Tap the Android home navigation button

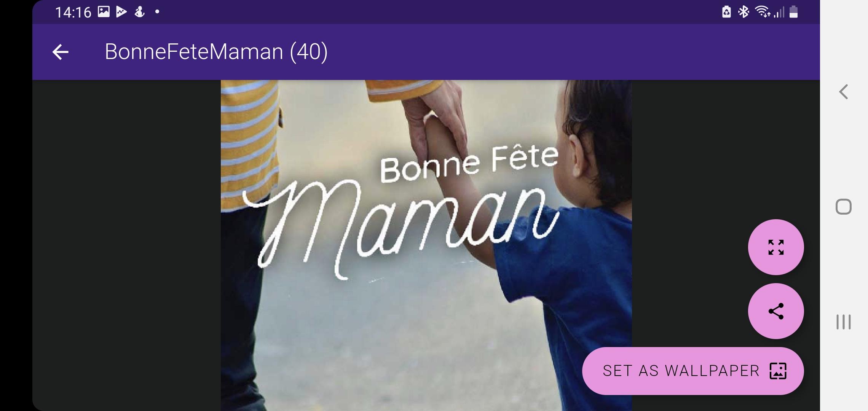pos(844,207)
